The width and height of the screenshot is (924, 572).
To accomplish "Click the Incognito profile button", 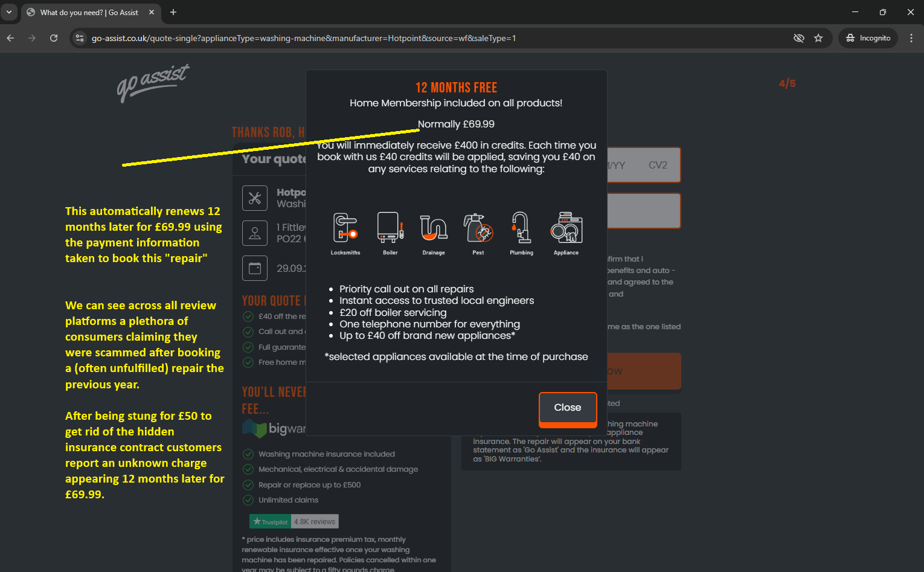I will point(868,38).
